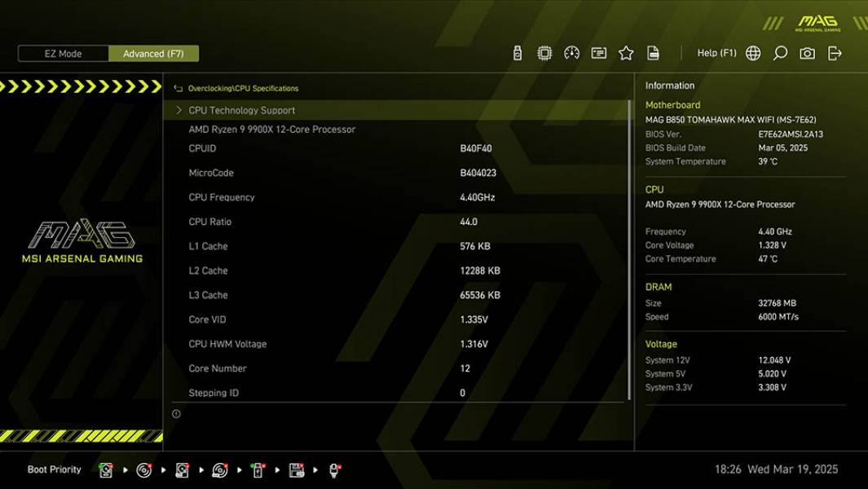Image resolution: width=868 pixels, height=489 pixels.
Task: Click the DRAM Size 32768 MB value
Action: (778, 303)
